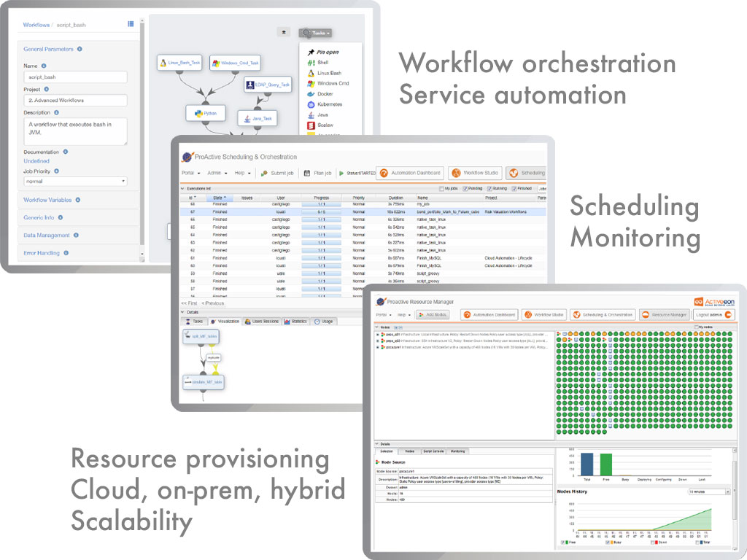Collapse the Executions list section in Scheduler
This screenshot has width=747, height=560.
tap(182, 189)
